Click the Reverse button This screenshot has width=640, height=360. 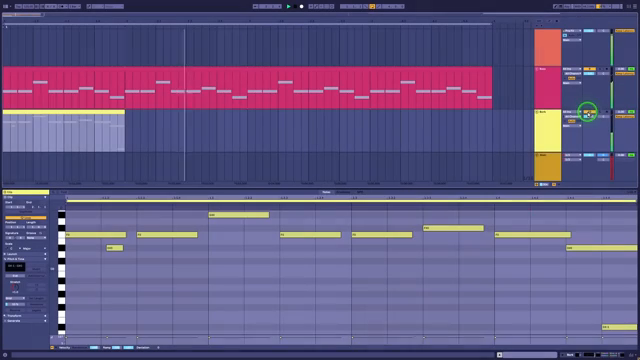click(15, 310)
